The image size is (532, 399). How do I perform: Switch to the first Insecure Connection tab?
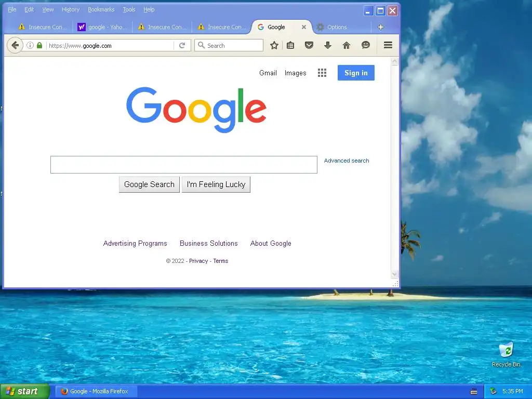[x=43, y=27]
